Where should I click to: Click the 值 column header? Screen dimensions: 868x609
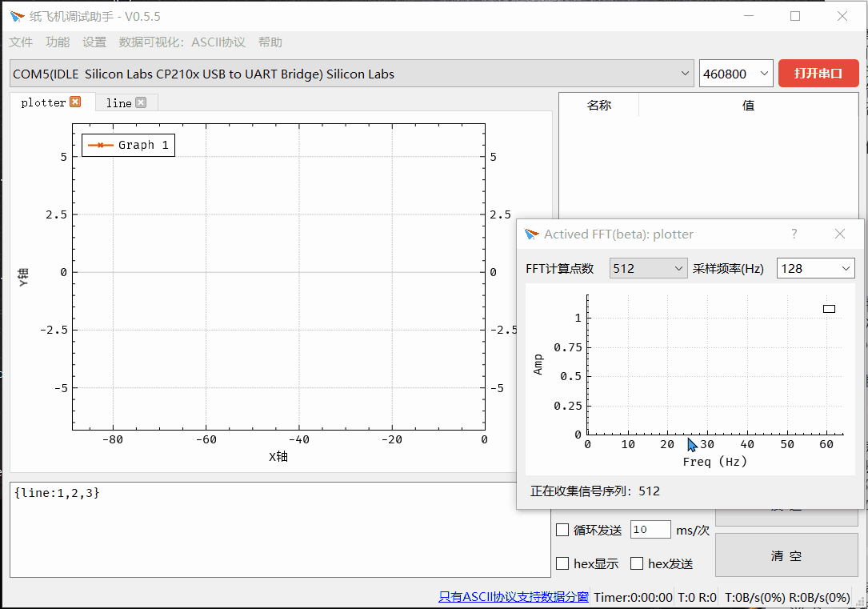[749, 105]
